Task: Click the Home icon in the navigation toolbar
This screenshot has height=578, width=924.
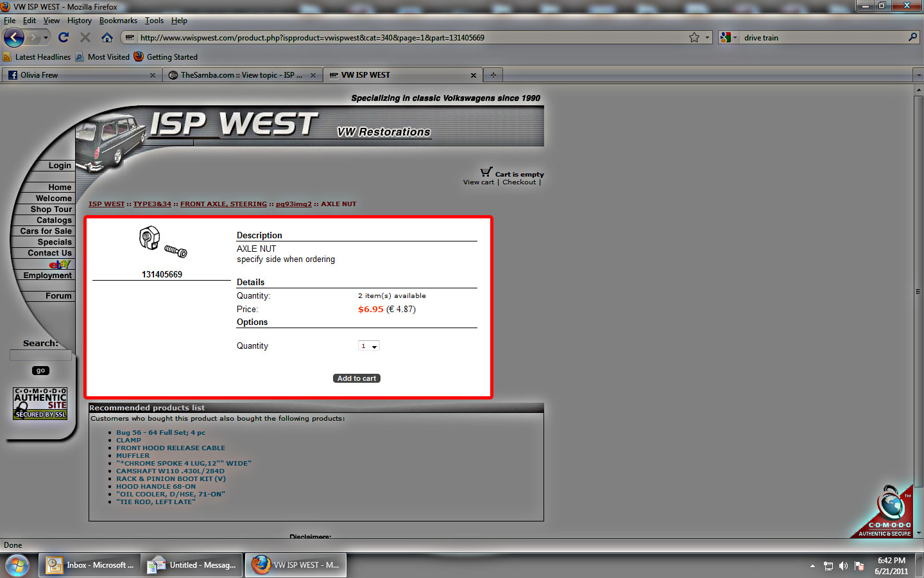Action: click(x=107, y=38)
